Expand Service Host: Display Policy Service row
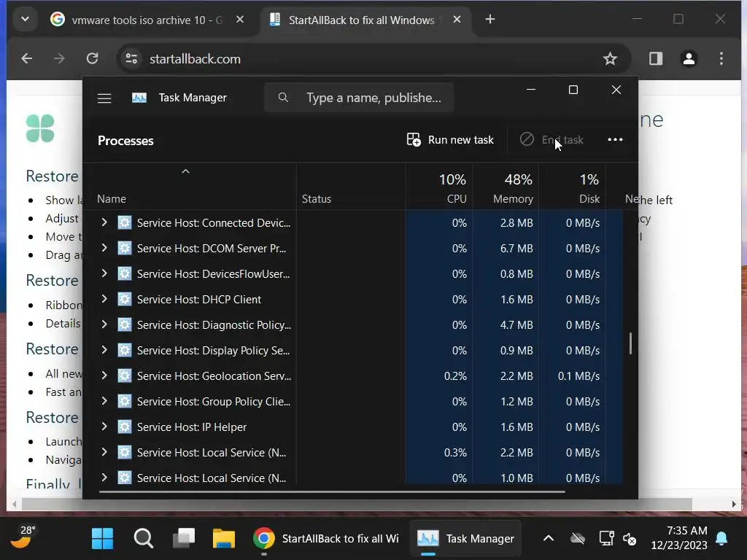Viewport: 747px width, 560px height. tap(104, 350)
